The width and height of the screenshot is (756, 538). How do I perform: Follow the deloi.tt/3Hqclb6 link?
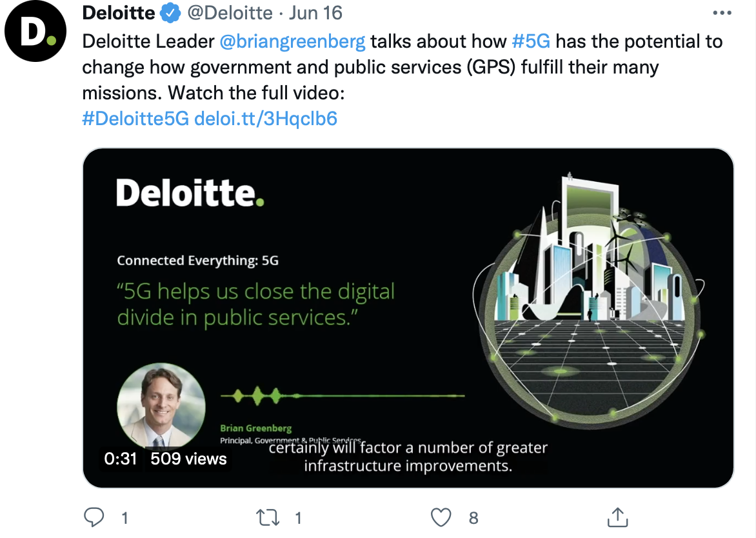(x=268, y=118)
